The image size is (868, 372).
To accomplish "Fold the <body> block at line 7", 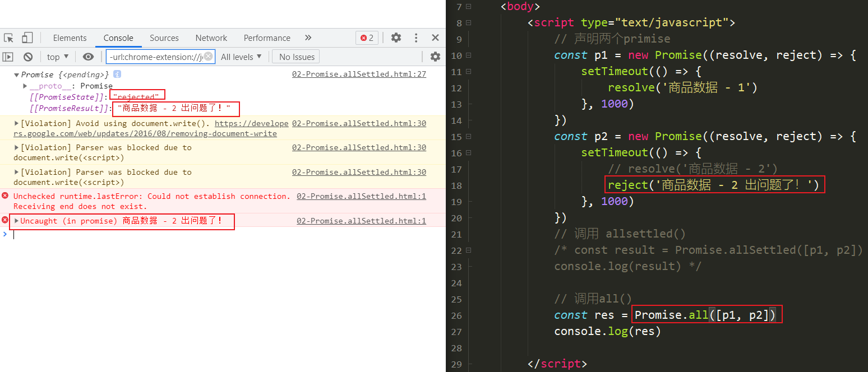I will [468, 7].
